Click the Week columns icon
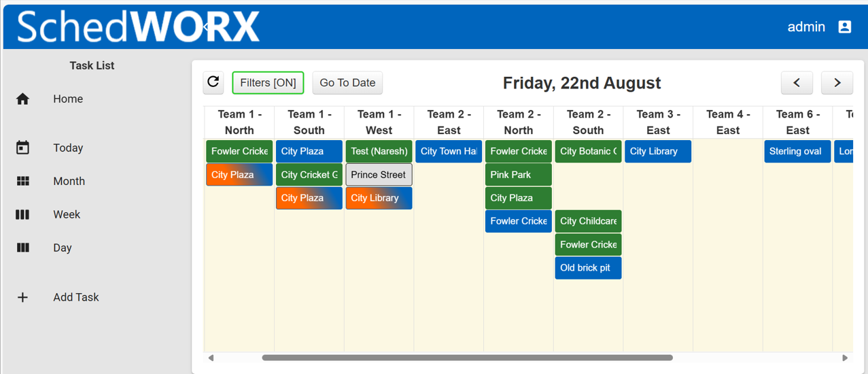This screenshot has width=868, height=374. tap(22, 214)
